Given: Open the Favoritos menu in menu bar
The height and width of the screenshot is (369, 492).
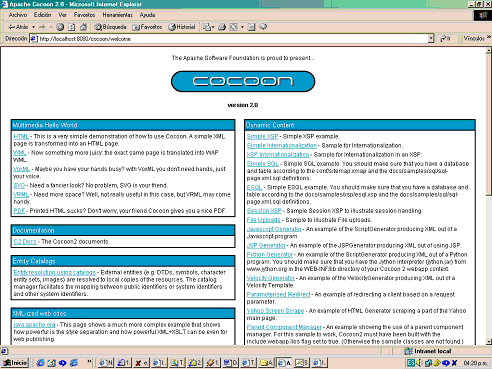Looking at the screenshot, I should 84,15.
